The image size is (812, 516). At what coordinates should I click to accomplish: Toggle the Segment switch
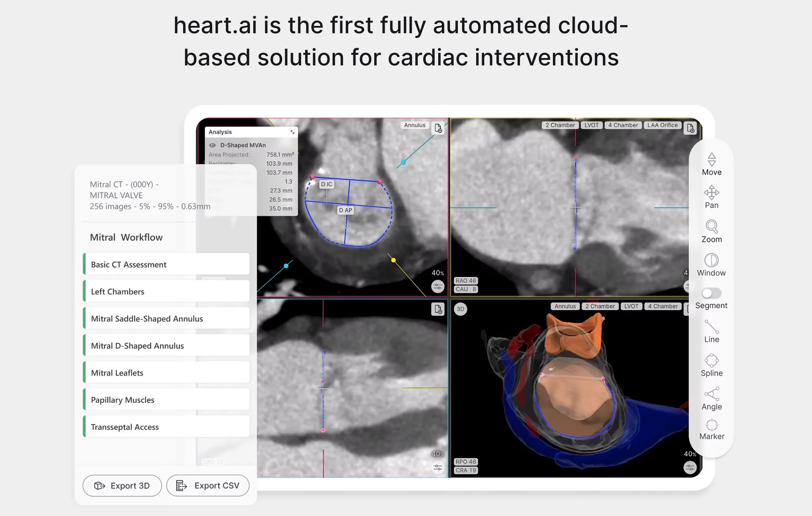711,293
